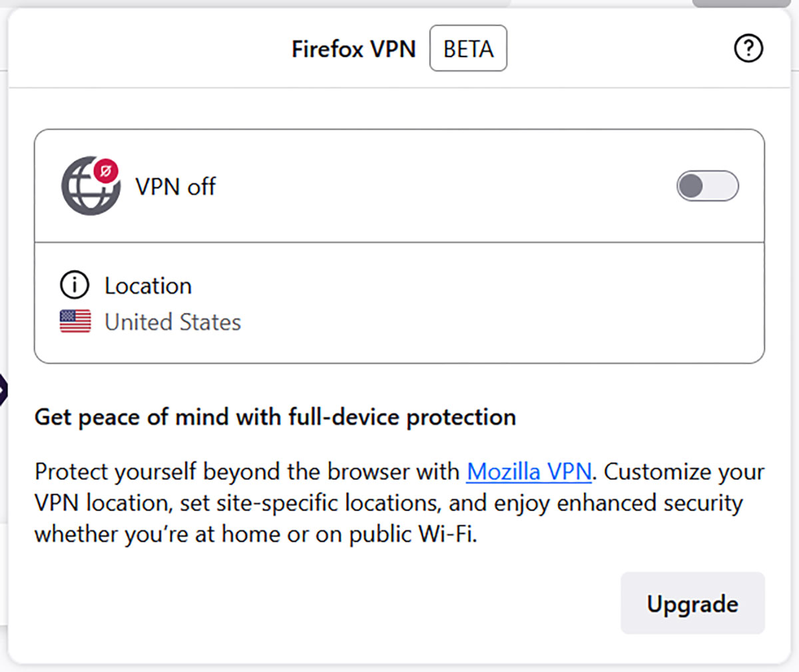Click the United States flag icon
Viewport: 799px width, 672px height.
75,322
